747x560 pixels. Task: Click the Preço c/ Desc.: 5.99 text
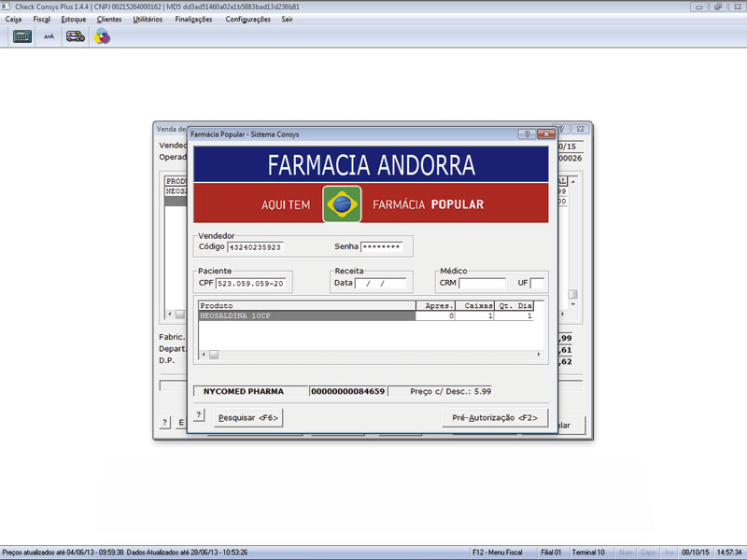click(x=450, y=391)
